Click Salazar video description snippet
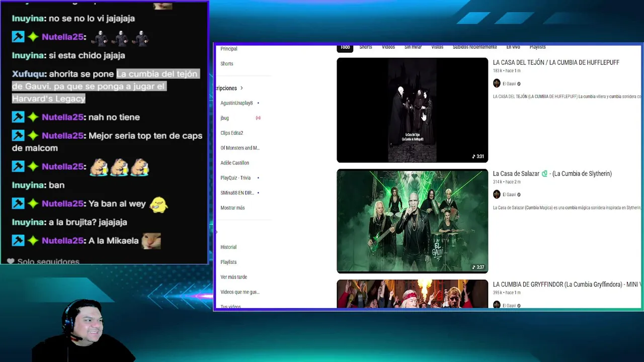The height and width of the screenshot is (362, 644). click(567, 208)
